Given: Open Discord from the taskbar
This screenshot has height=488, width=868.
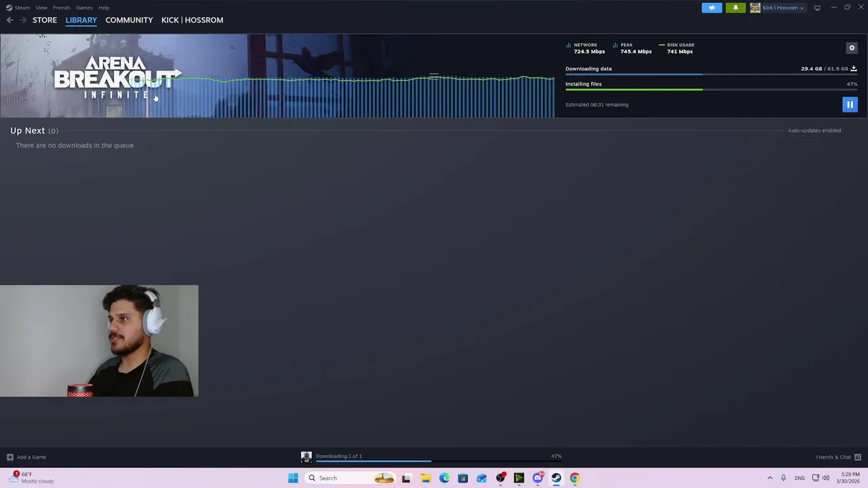Looking at the screenshot, I should (538, 478).
